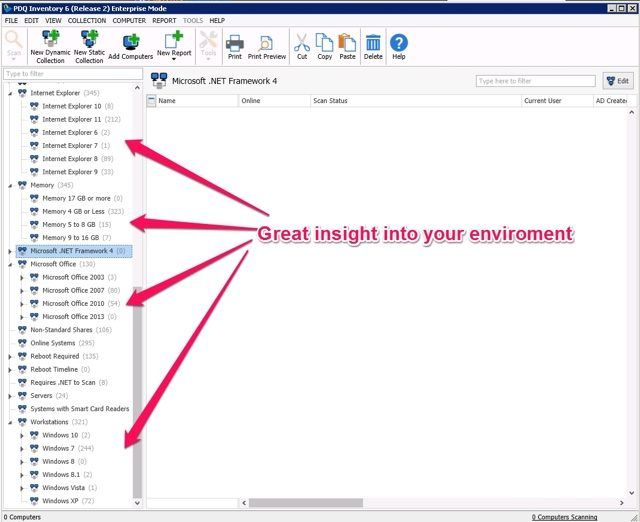
Task: Expand the Microsoft .NET Framework 4 node
Action: 10,251
